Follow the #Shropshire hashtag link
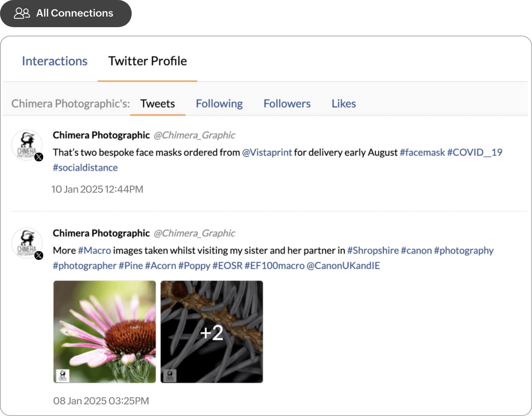 coord(373,250)
